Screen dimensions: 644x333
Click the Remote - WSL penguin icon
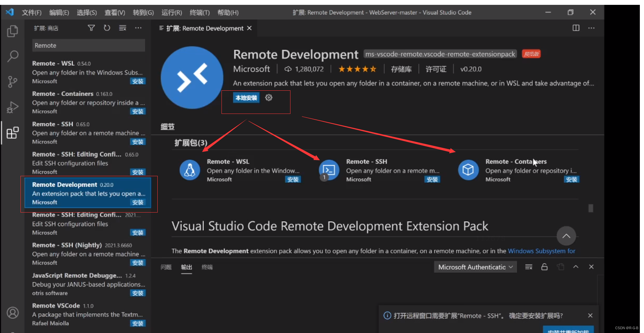[190, 170]
